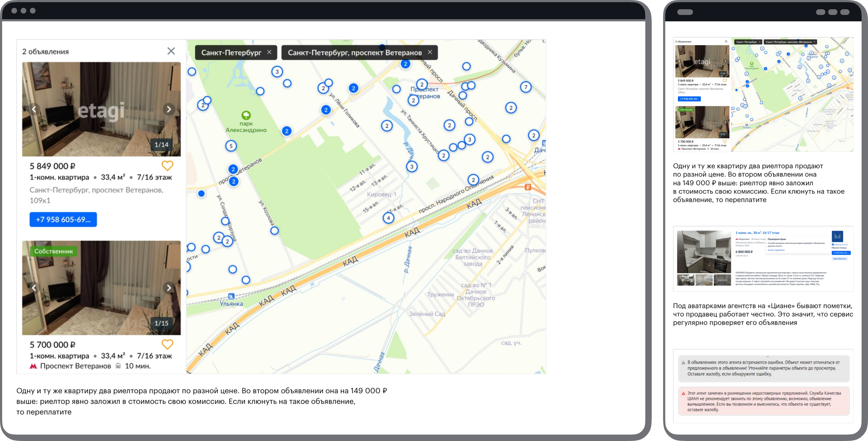Image resolution: width=868 pixels, height=441 pixels.
Task: Click metro station "Проспект Ветеранов" in second listing
Action: pyautogui.click(x=75, y=366)
